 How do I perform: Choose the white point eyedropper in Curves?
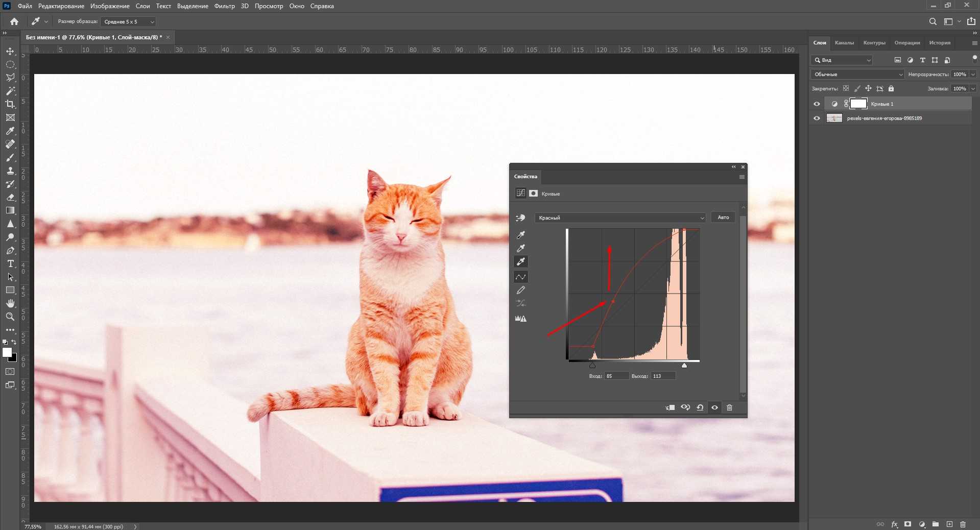point(521,261)
